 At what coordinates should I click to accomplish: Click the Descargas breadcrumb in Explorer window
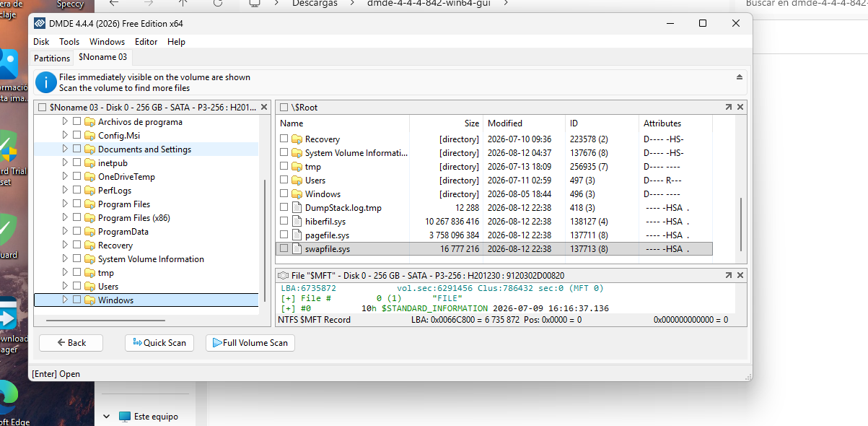314,3
